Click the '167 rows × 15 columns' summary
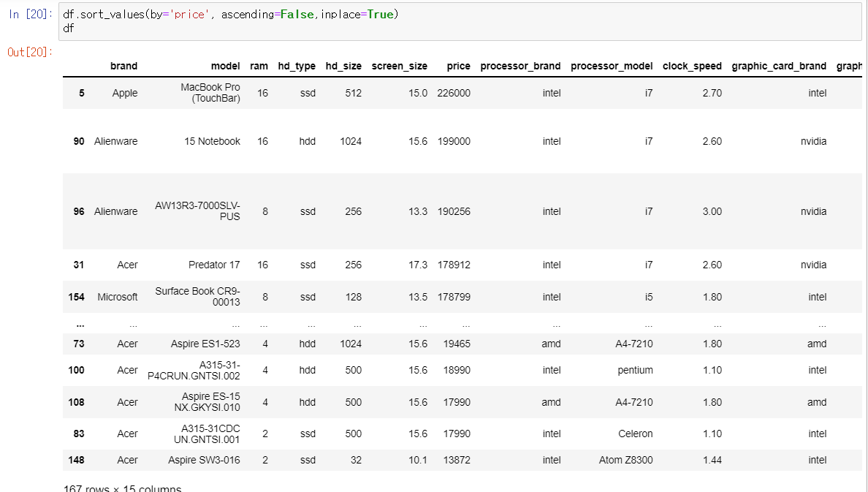Image resolution: width=868 pixels, height=492 pixels. coord(122,488)
